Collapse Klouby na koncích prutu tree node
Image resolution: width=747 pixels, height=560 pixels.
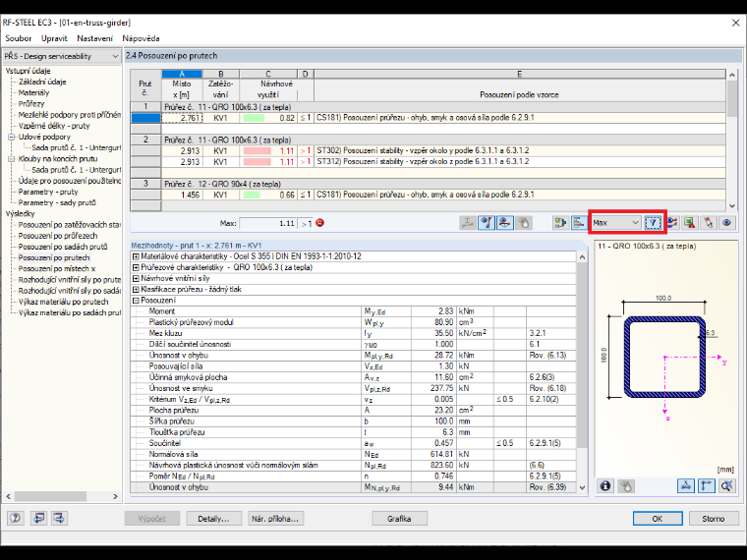point(12,159)
